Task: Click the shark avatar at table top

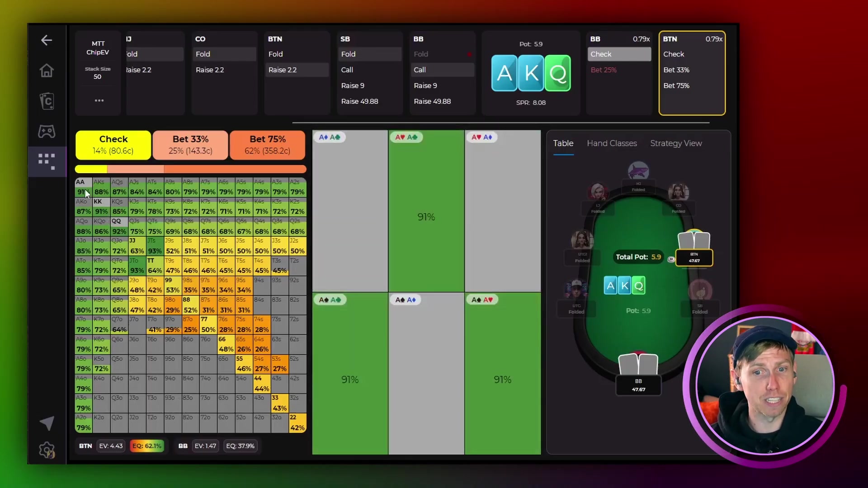Action: [x=638, y=172]
